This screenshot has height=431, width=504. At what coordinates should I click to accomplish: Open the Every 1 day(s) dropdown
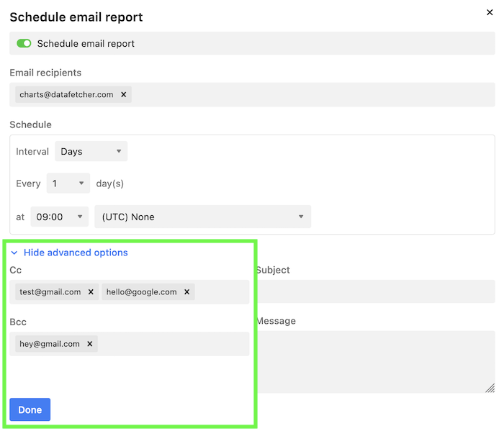pyautogui.click(x=68, y=183)
